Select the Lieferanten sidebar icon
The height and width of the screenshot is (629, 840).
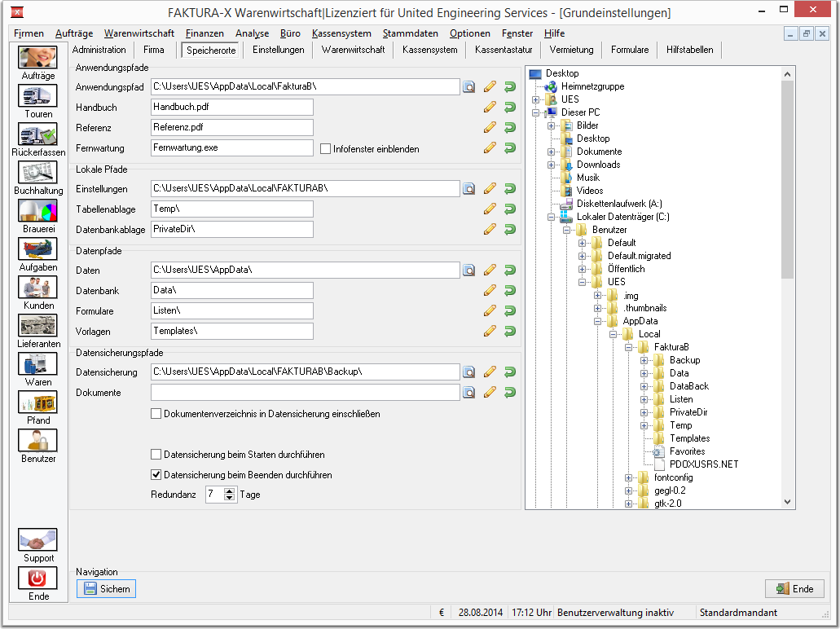coord(37,326)
